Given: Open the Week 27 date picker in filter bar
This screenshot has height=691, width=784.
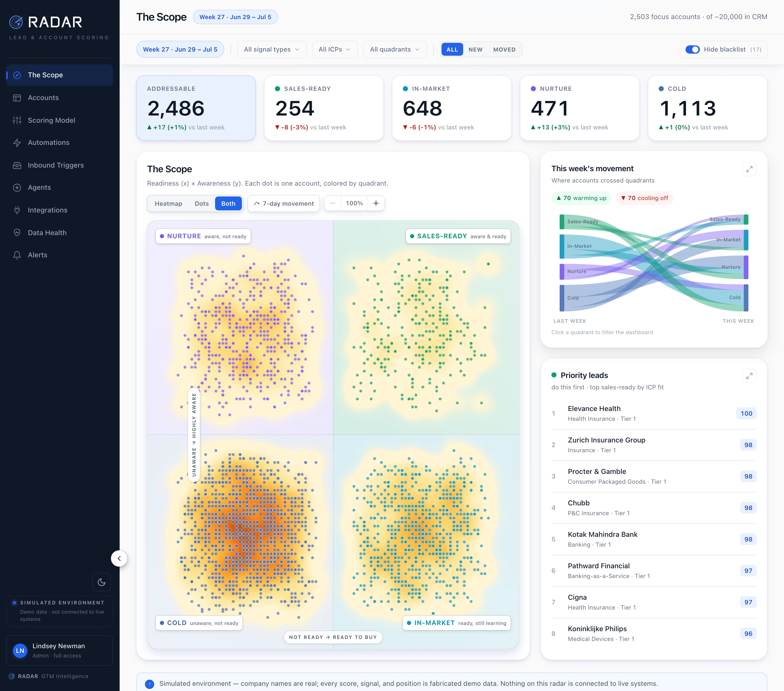Looking at the screenshot, I should 180,50.
